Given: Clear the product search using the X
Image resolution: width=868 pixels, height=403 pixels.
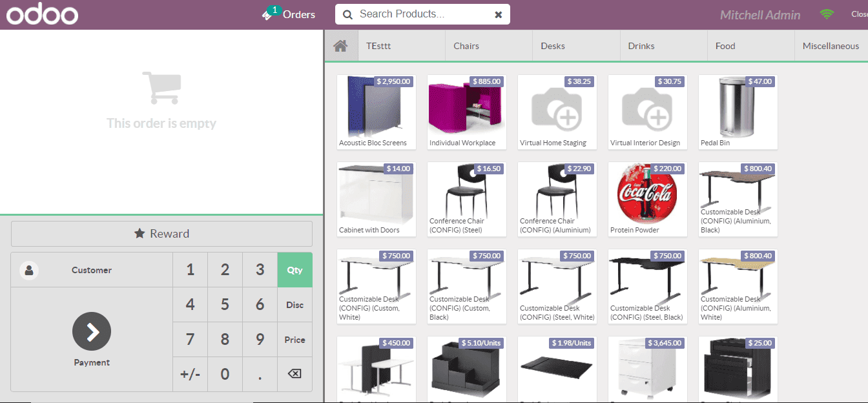Looking at the screenshot, I should coord(498,14).
